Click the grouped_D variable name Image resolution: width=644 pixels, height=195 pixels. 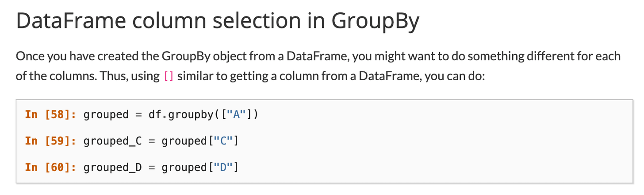(x=112, y=168)
